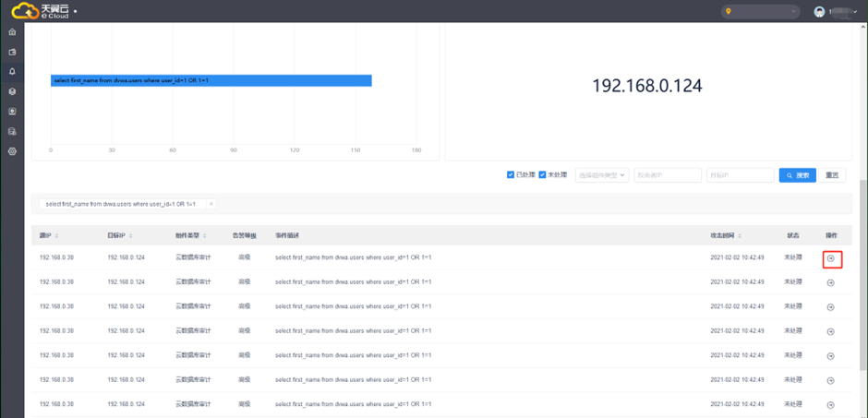Open the home icon in left sidebar
The image size is (868, 418).
(x=12, y=33)
